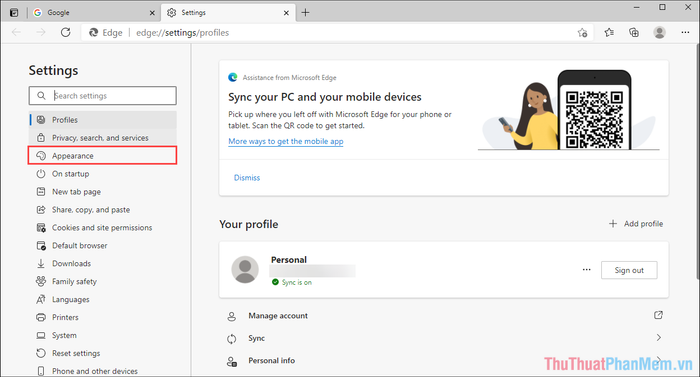
Task: Open Personal info row
Action: tap(444, 360)
